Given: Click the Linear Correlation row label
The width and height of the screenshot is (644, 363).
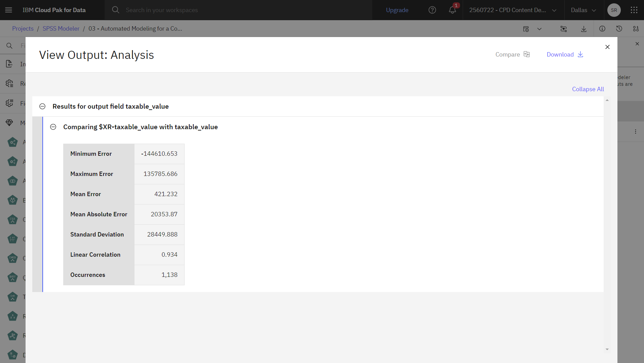Looking at the screenshot, I should (x=95, y=255).
